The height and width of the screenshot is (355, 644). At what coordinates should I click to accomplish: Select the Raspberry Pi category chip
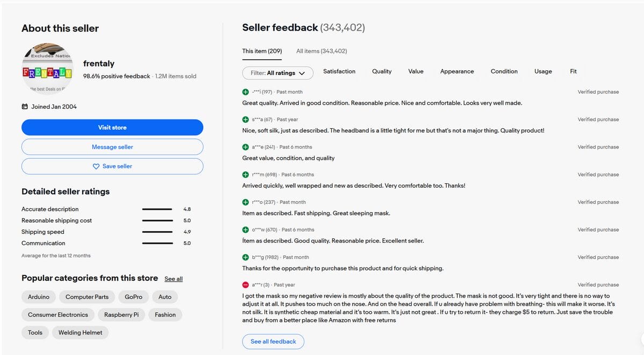tap(121, 315)
